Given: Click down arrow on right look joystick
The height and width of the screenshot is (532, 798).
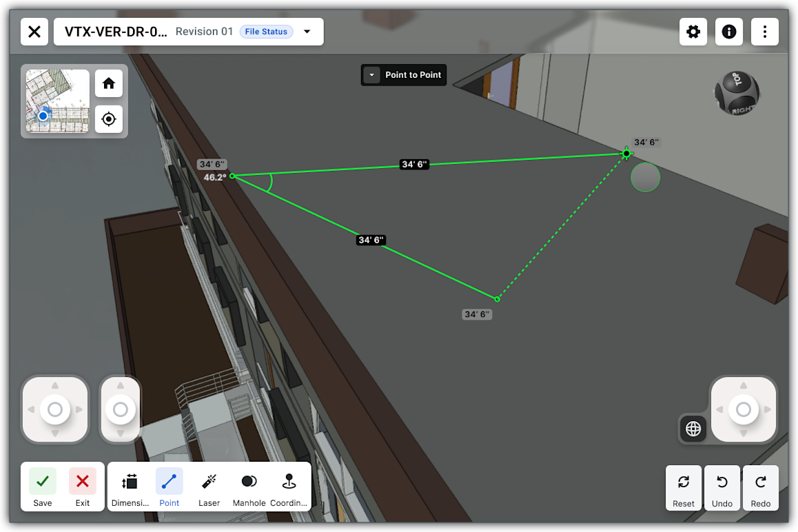Looking at the screenshot, I should pos(744,433).
